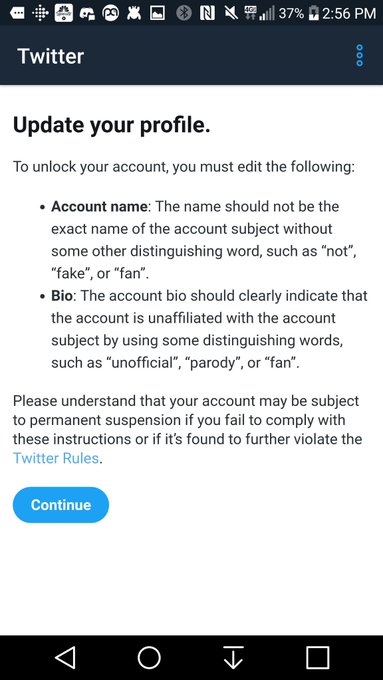This screenshot has height=680, width=383.
Task: Tap the picture notification icon in status bar
Action: [157, 13]
